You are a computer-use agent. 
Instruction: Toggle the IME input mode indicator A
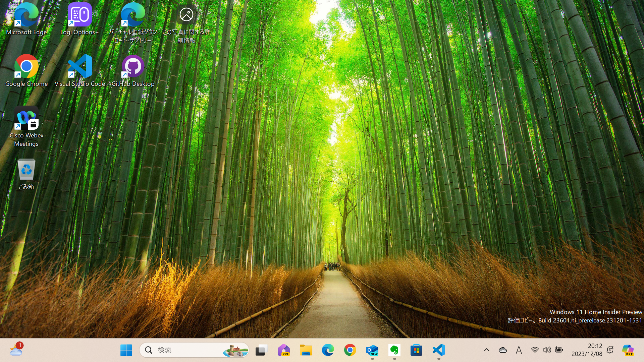coord(519,350)
